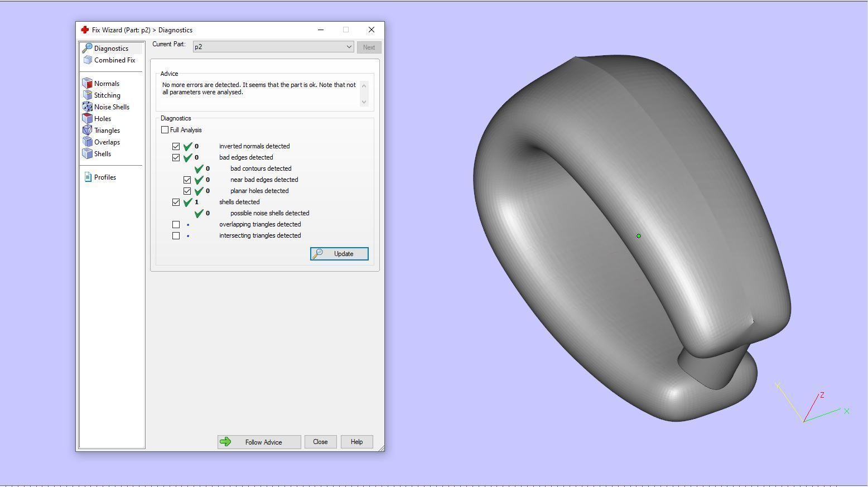Open Help for the Fix Wizard
This screenshot has width=868, height=487.
coord(356,442)
